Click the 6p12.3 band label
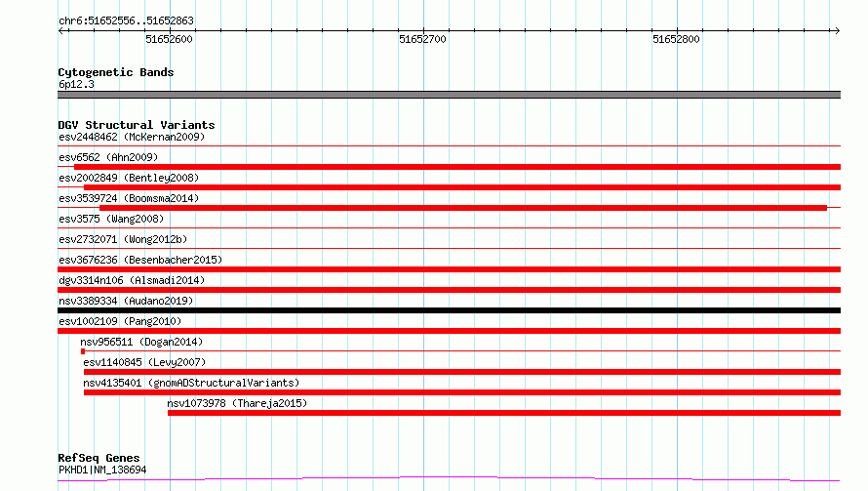Viewport: 868px width, 491px height. (x=76, y=84)
